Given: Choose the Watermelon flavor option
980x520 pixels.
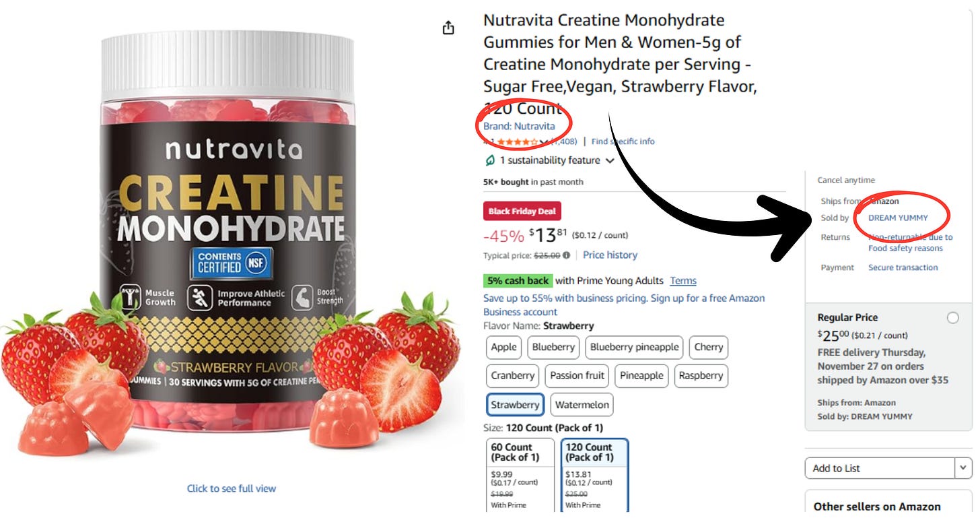Looking at the screenshot, I should coord(582,405).
